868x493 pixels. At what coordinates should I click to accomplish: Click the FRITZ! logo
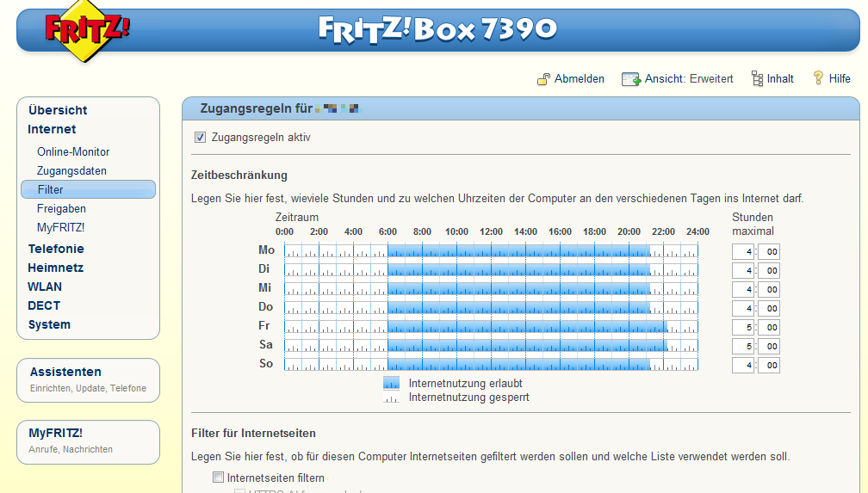coord(87,30)
